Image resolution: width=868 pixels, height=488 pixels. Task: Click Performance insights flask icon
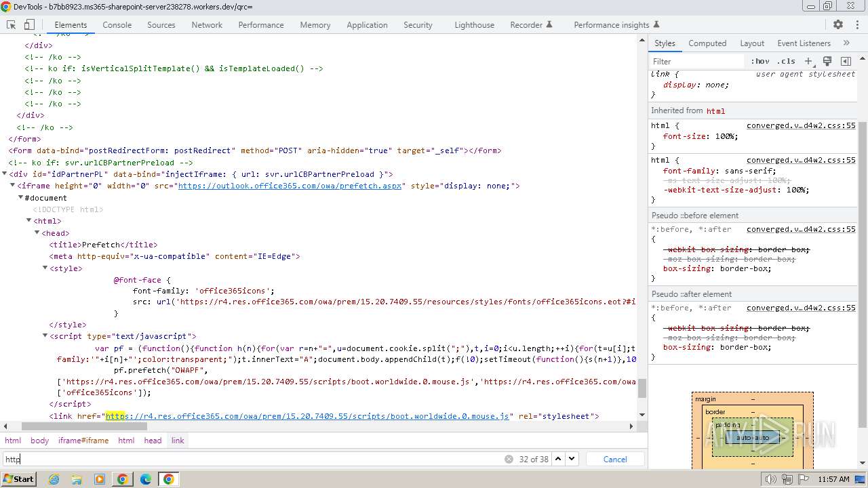[x=656, y=24]
